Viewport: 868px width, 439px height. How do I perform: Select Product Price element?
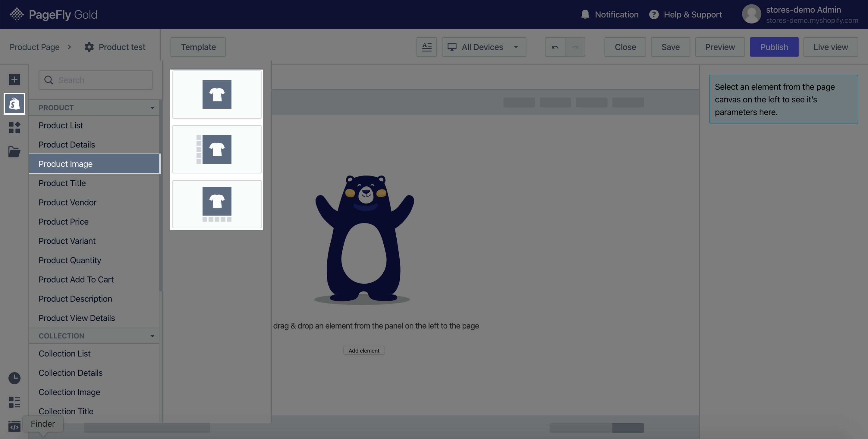(94, 222)
